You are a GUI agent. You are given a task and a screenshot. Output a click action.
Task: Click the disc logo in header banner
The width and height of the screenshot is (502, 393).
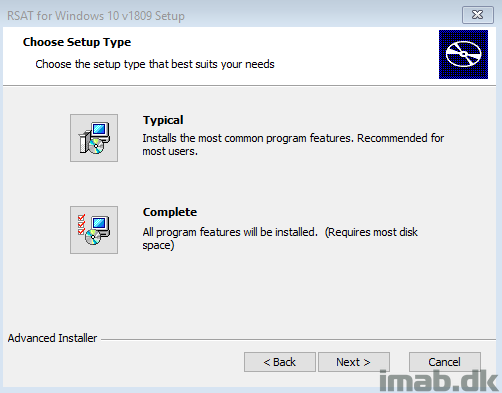463,54
